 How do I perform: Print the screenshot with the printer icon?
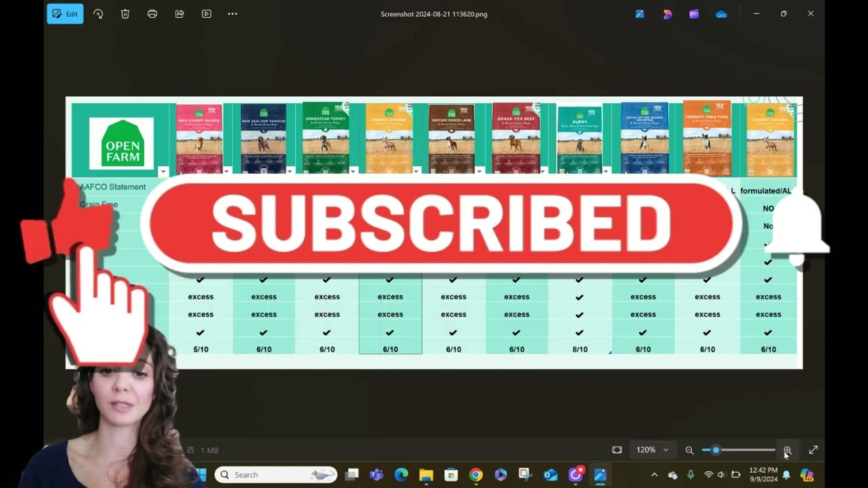152,14
